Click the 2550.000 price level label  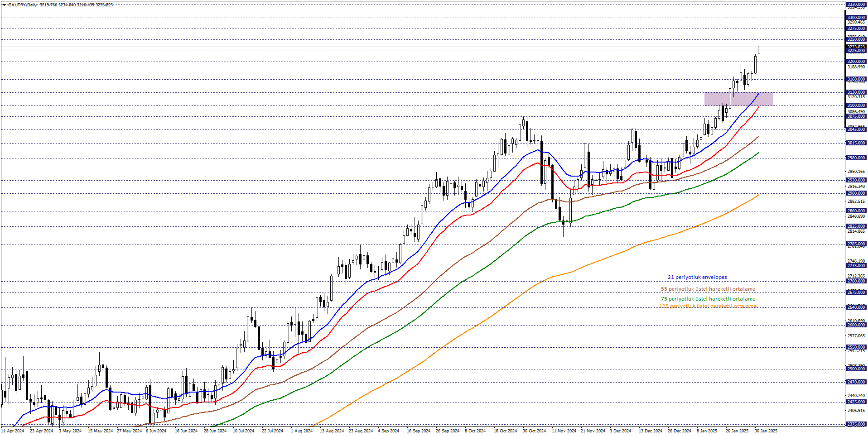[x=856, y=347]
